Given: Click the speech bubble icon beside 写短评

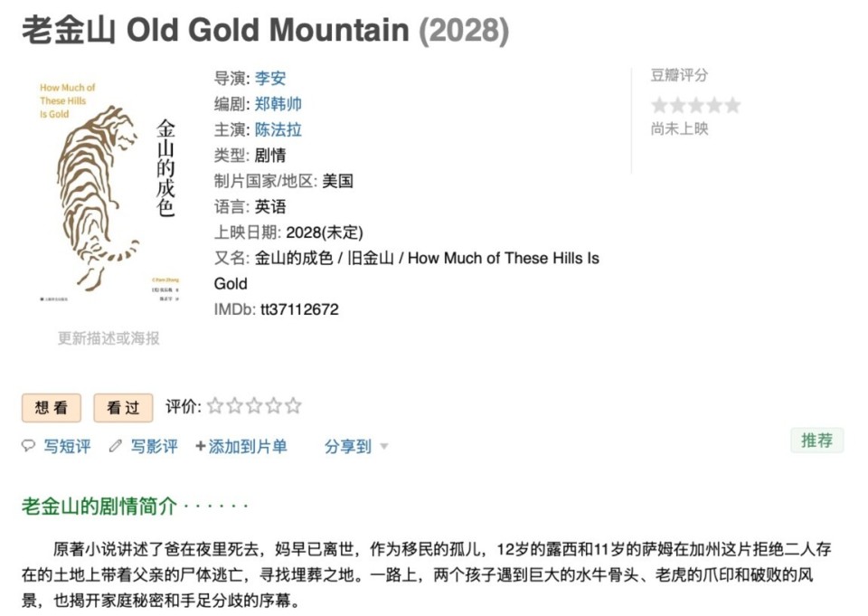Looking at the screenshot, I should (28, 446).
